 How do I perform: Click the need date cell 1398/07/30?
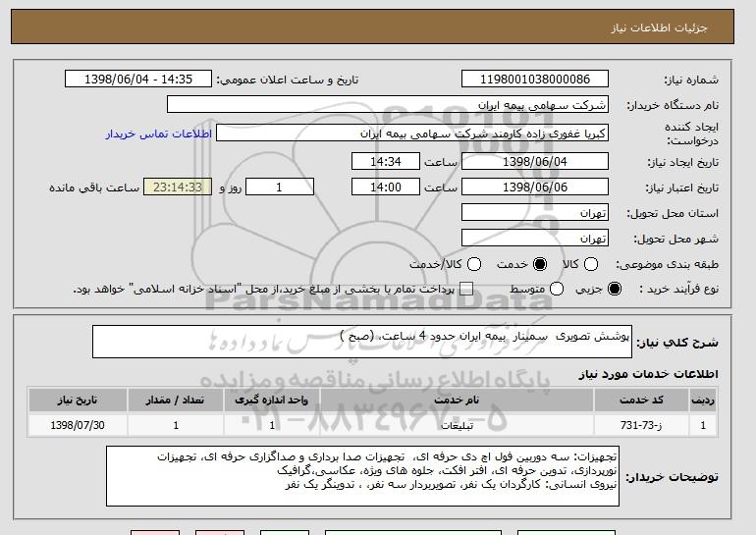(x=78, y=425)
